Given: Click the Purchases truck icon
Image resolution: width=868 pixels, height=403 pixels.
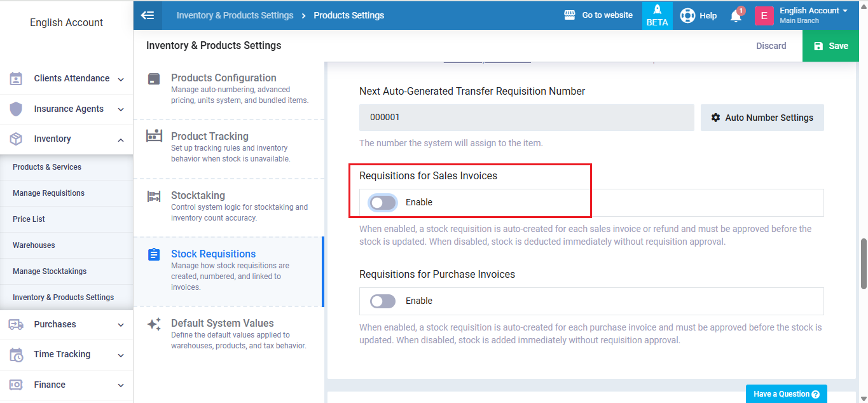Looking at the screenshot, I should coord(16,325).
